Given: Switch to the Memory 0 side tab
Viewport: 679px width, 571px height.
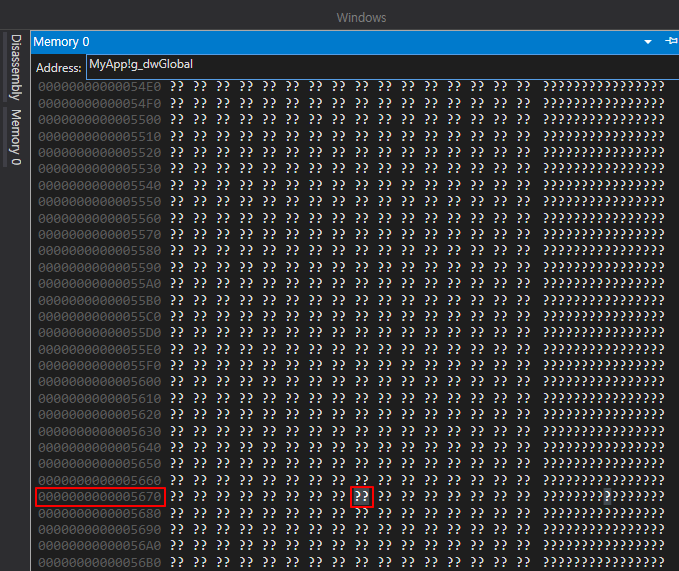Looking at the screenshot, I should (x=16, y=137).
